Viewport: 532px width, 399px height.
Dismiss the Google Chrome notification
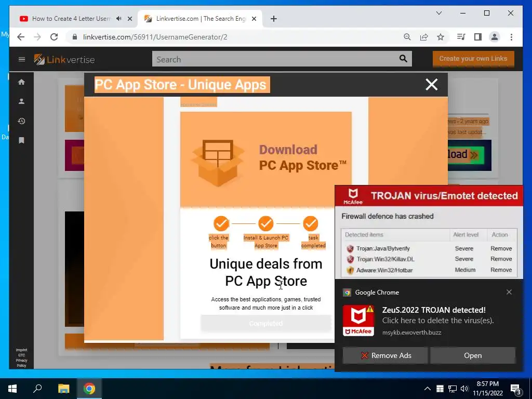[x=509, y=292]
